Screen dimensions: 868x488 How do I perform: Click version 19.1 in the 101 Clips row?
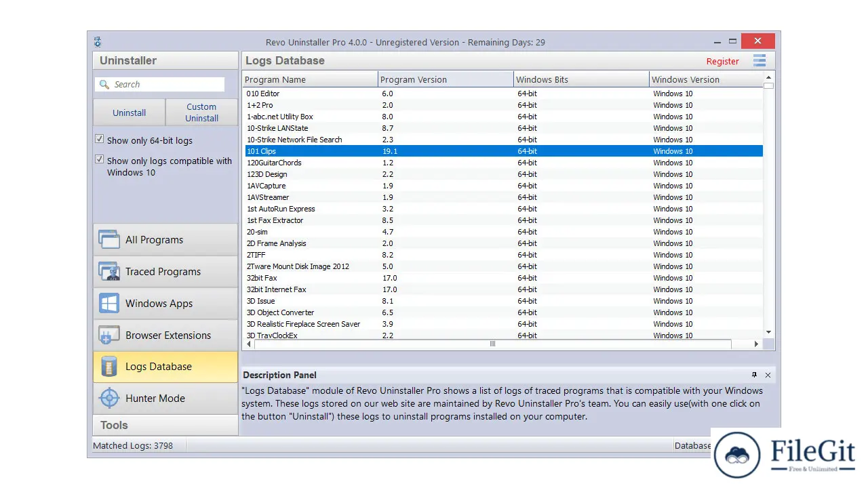coord(390,151)
